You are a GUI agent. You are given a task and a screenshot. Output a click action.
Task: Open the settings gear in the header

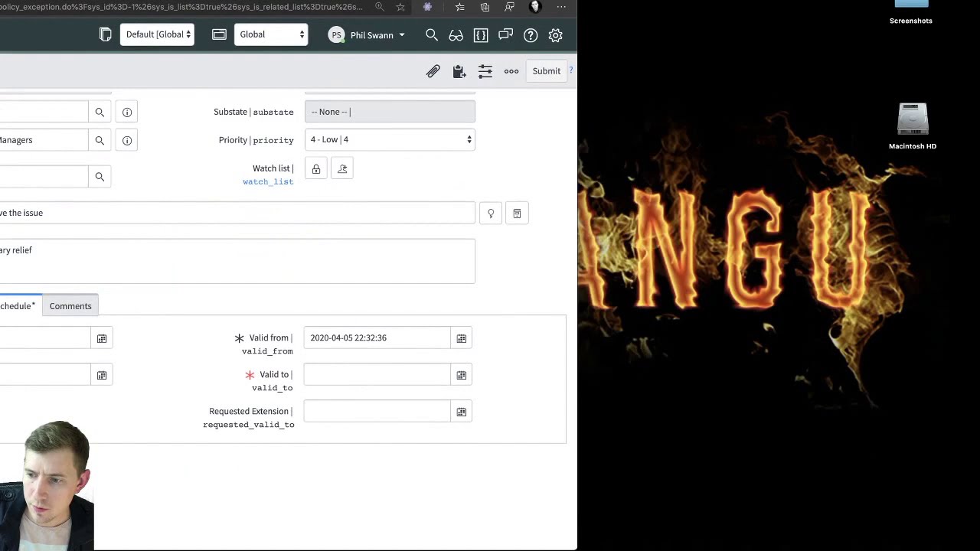coord(555,34)
